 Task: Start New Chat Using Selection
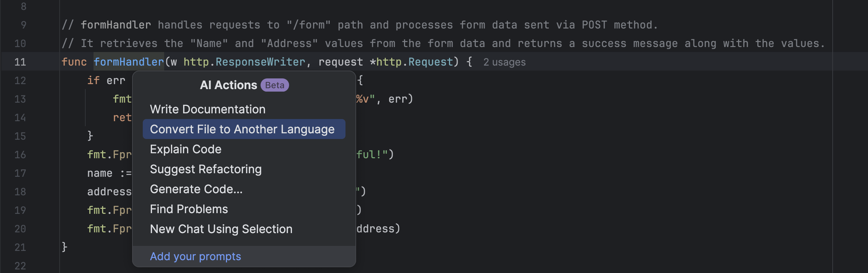(x=221, y=229)
